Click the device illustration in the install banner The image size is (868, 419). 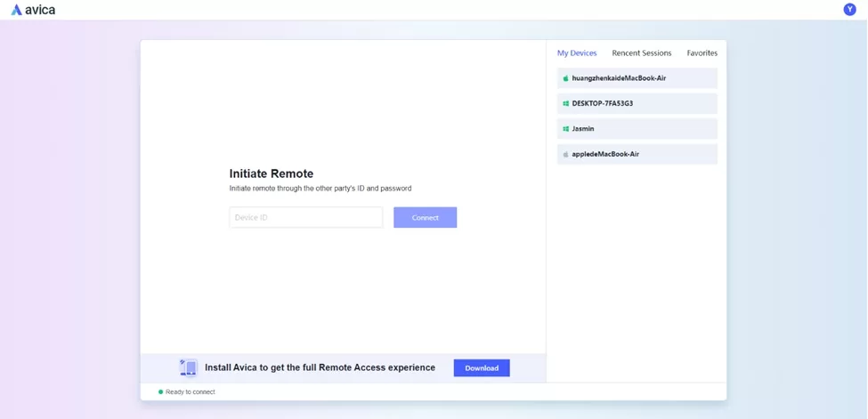(x=188, y=367)
